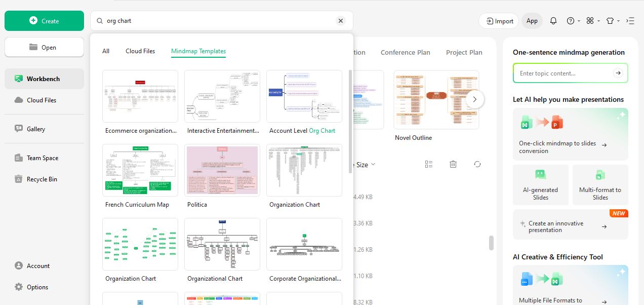Open Interactive Entertainment template thumbnail
The image size is (644, 305).
coord(222,96)
